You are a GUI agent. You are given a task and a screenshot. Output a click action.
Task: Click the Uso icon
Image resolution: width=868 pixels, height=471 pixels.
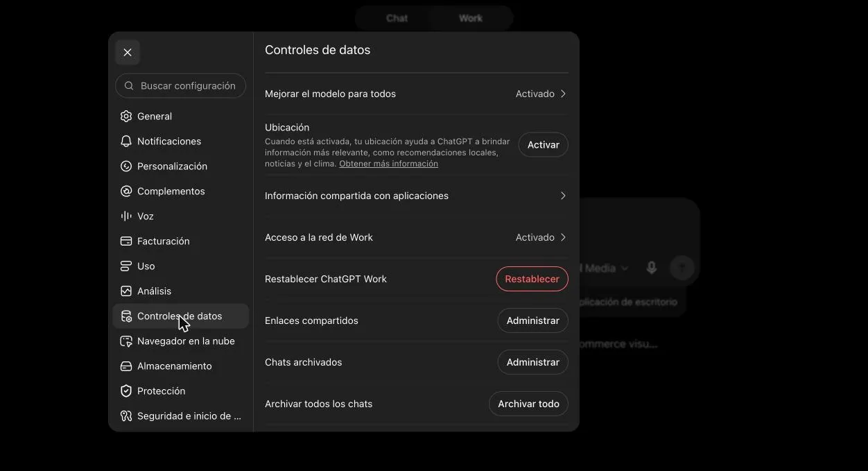pos(126,266)
